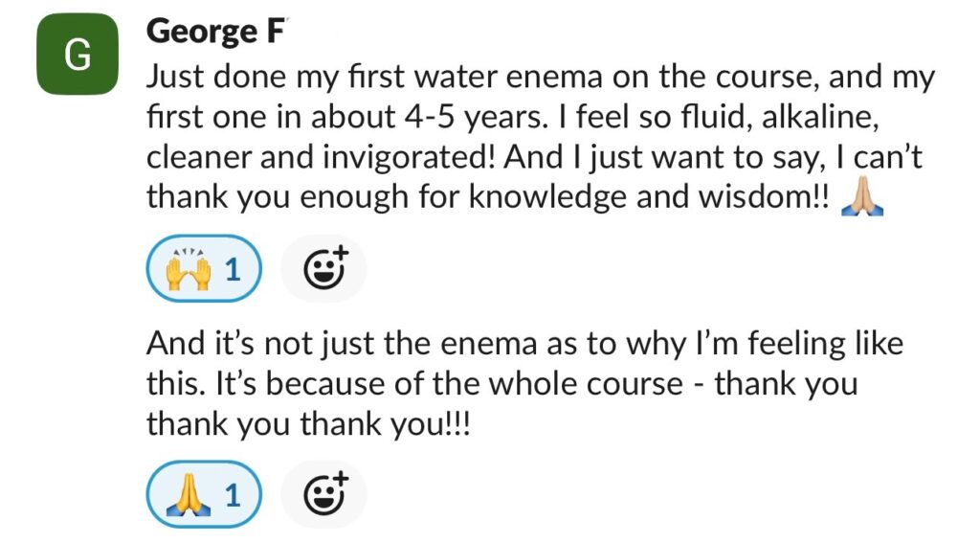Toggle the raised hands reaction

pyautogui.click(x=202, y=271)
